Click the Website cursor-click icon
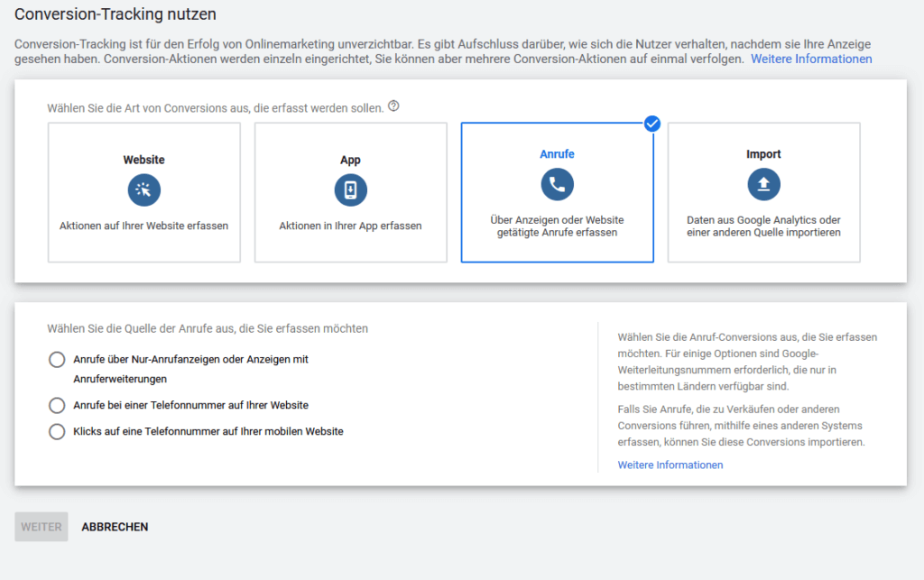924x580 pixels. pos(144,190)
